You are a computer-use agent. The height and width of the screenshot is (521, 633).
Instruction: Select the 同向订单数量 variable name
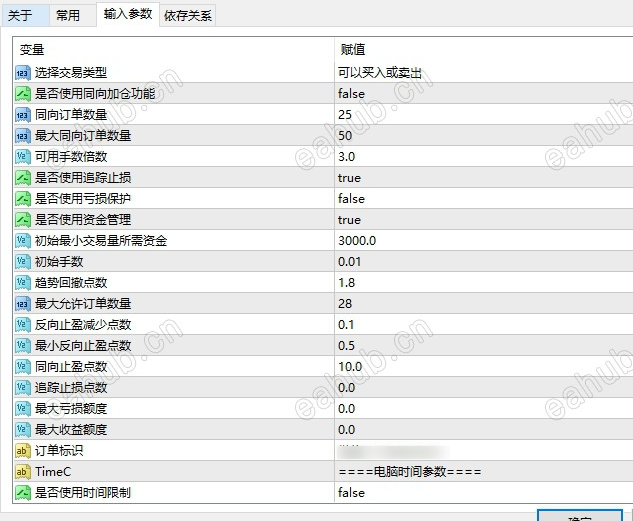(71, 115)
